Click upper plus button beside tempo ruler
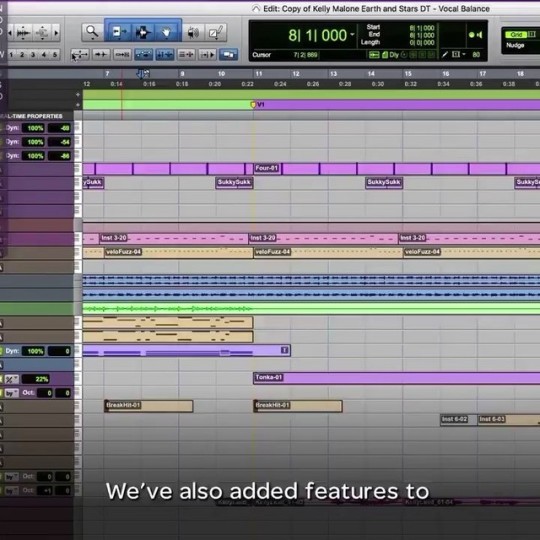 tap(78, 94)
